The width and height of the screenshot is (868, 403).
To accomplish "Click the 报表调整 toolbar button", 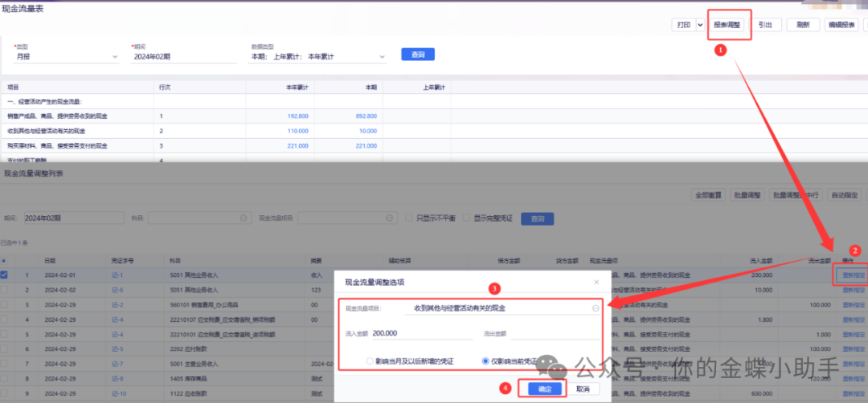I will click(729, 26).
